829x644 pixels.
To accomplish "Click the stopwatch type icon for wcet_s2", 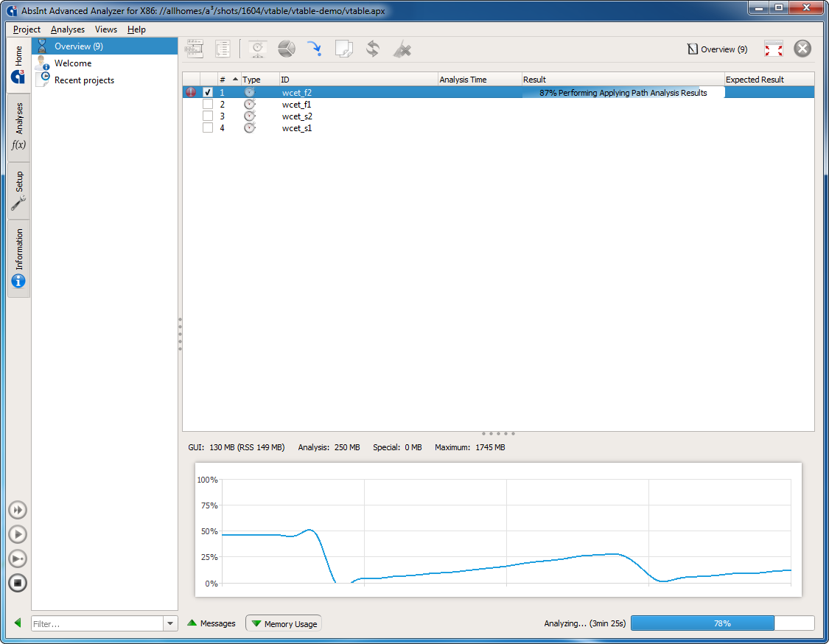I will (250, 116).
